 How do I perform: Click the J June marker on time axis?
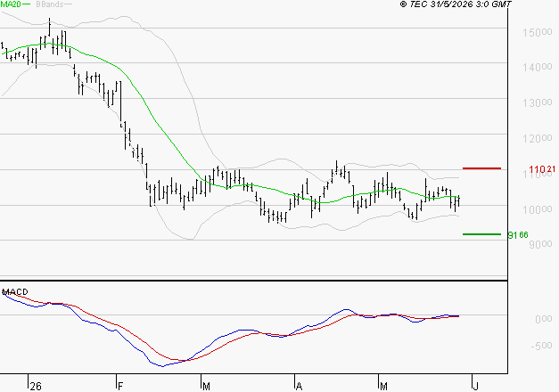click(x=475, y=386)
